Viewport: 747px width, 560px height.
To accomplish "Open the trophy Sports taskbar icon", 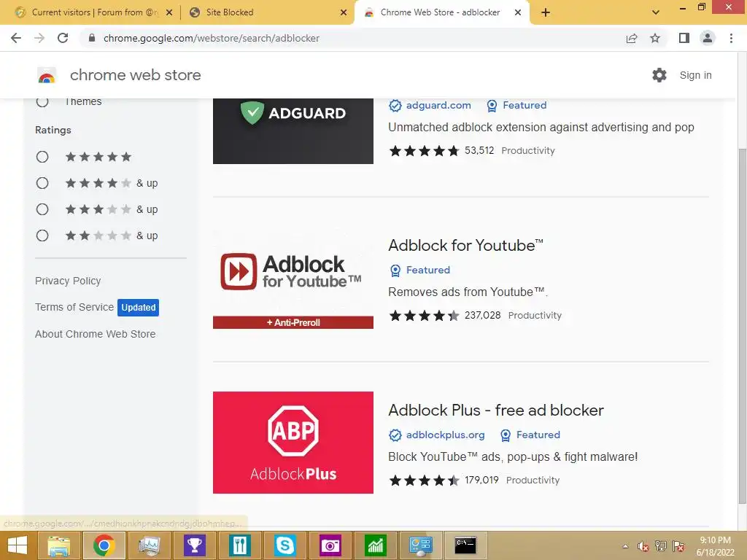I will pyautogui.click(x=194, y=545).
